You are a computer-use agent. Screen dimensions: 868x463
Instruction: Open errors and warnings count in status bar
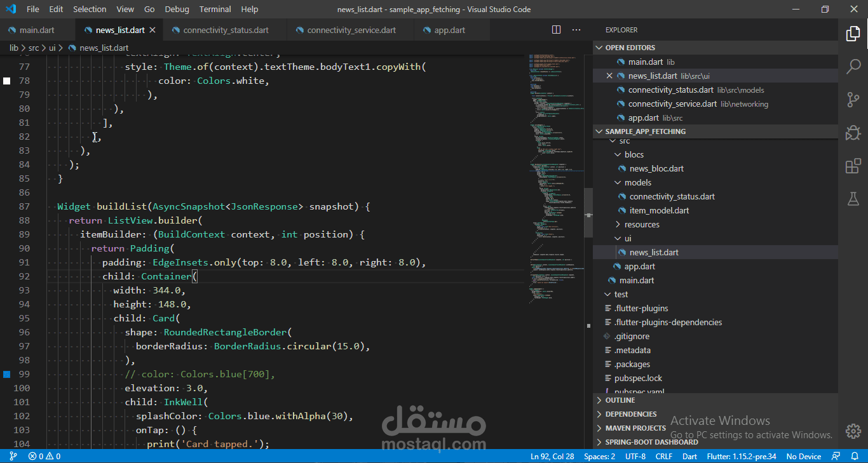(x=44, y=456)
